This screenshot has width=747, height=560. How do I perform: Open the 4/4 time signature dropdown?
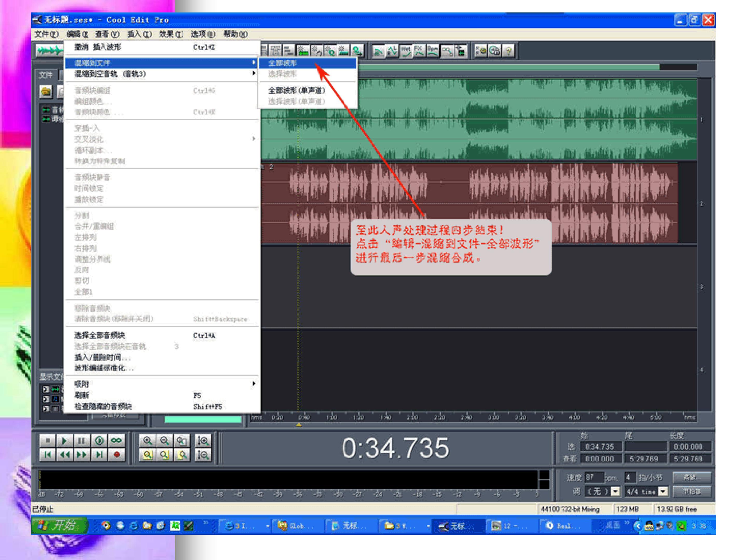pos(663,491)
